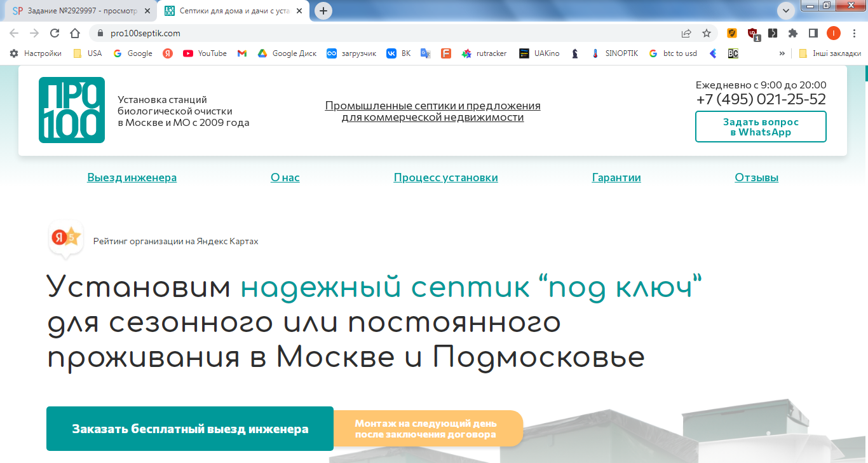The width and height of the screenshot is (868, 463).
Task: Open the USA bookmarks folder
Action: click(87, 53)
